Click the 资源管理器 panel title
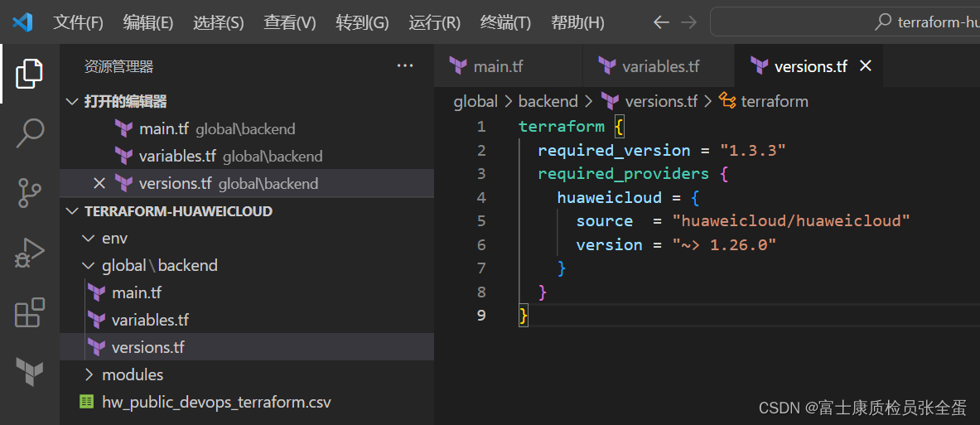Image resolution: width=980 pixels, height=425 pixels. coord(118,66)
